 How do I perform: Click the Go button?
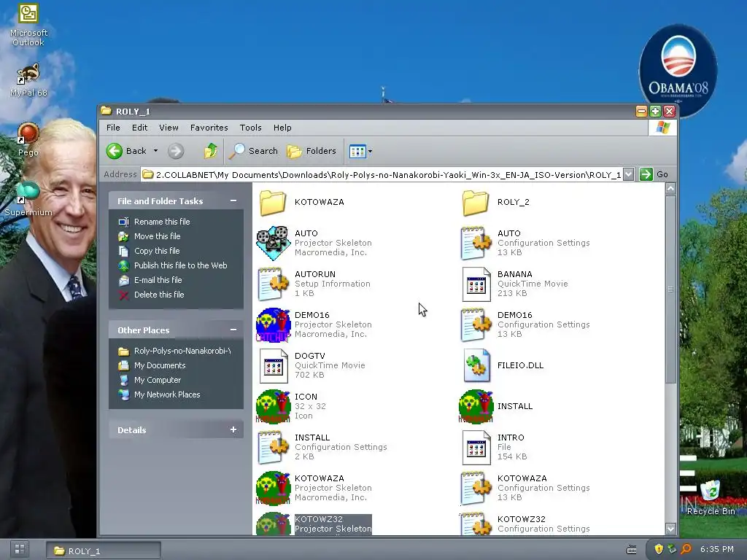click(654, 174)
